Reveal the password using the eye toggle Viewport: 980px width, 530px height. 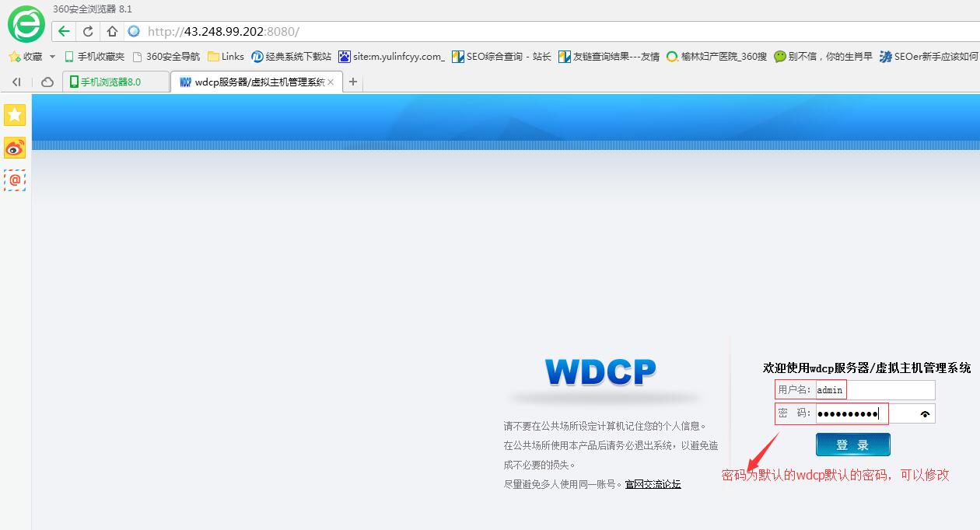click(x=925, y=413)
